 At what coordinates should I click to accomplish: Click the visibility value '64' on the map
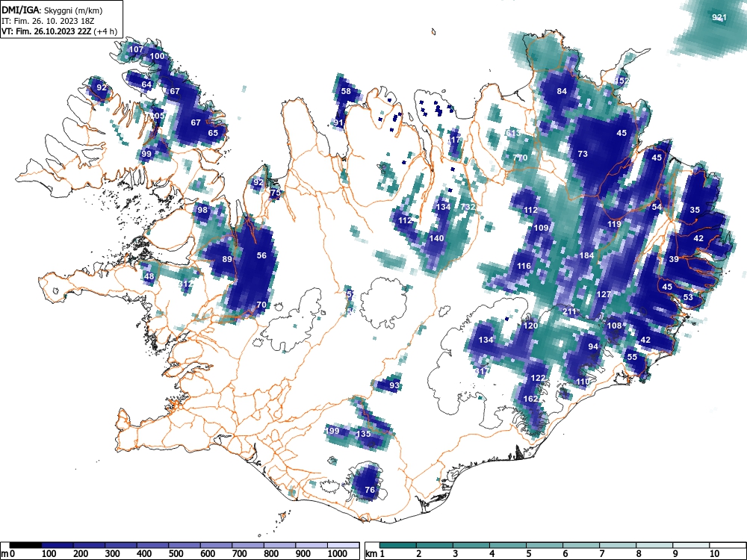pyautogui.click(x=146, y=85)
